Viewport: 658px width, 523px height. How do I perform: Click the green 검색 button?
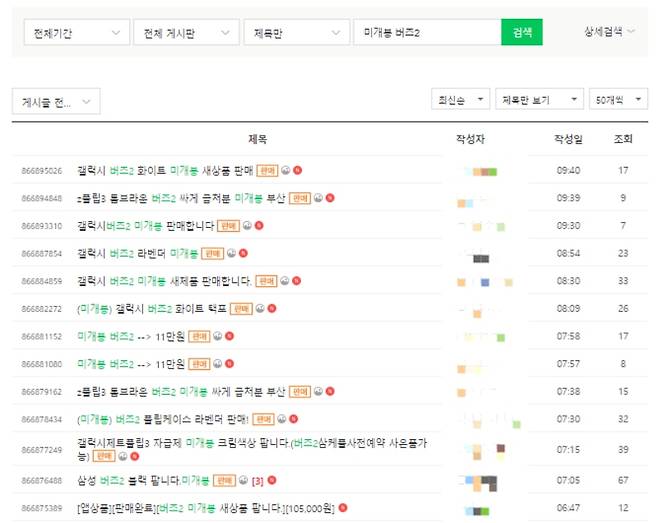click(522, 32)
